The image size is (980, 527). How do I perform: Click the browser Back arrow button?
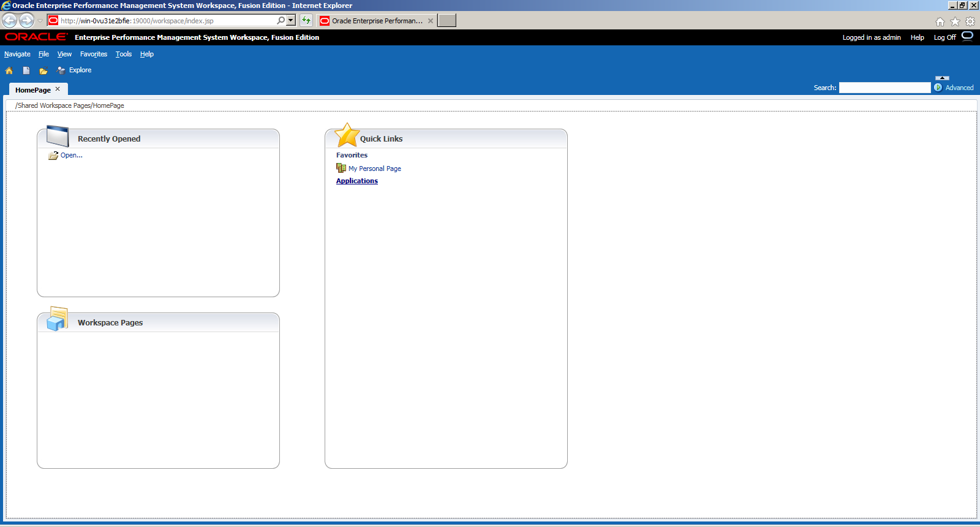click(10, 20)
